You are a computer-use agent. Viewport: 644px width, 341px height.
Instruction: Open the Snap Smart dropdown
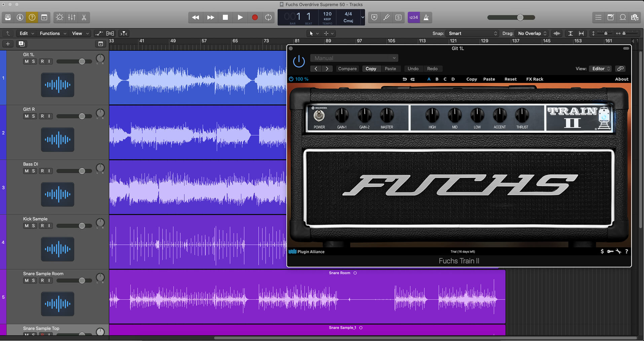click(472, 33)
